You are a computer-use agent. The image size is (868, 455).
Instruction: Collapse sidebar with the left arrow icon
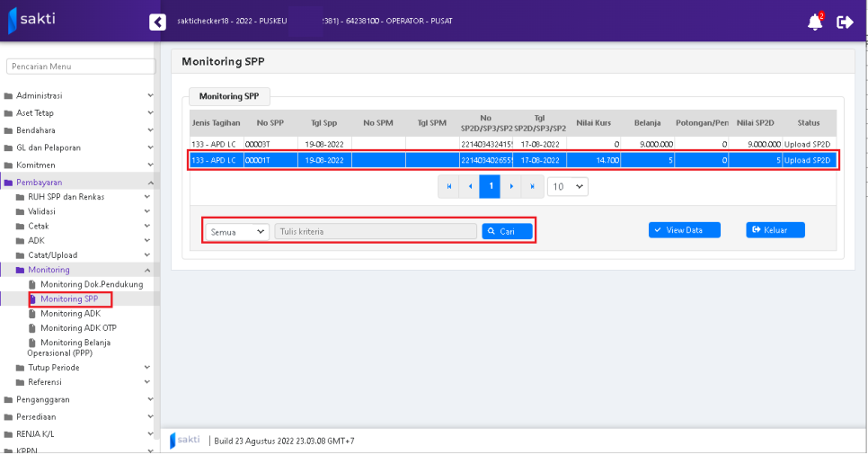pos(157,22)
